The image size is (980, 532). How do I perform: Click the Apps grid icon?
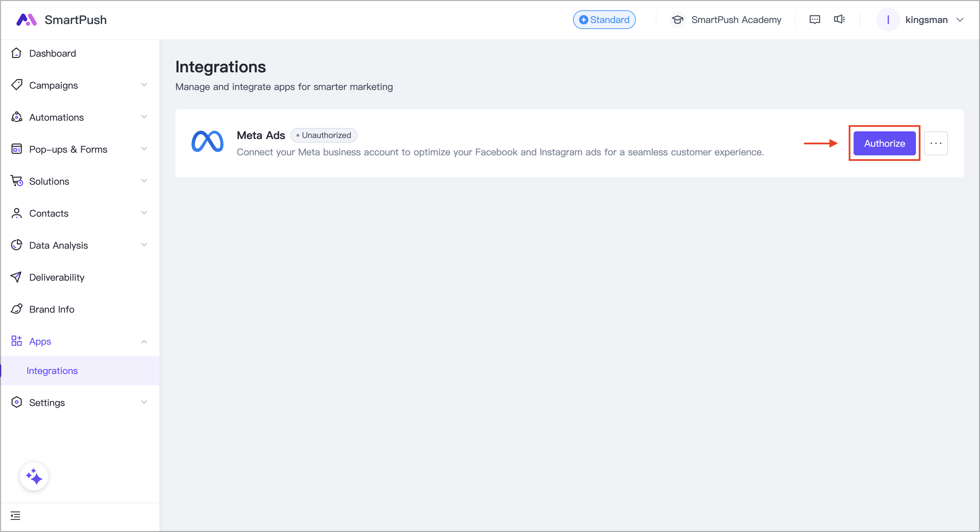click(16, 341)
